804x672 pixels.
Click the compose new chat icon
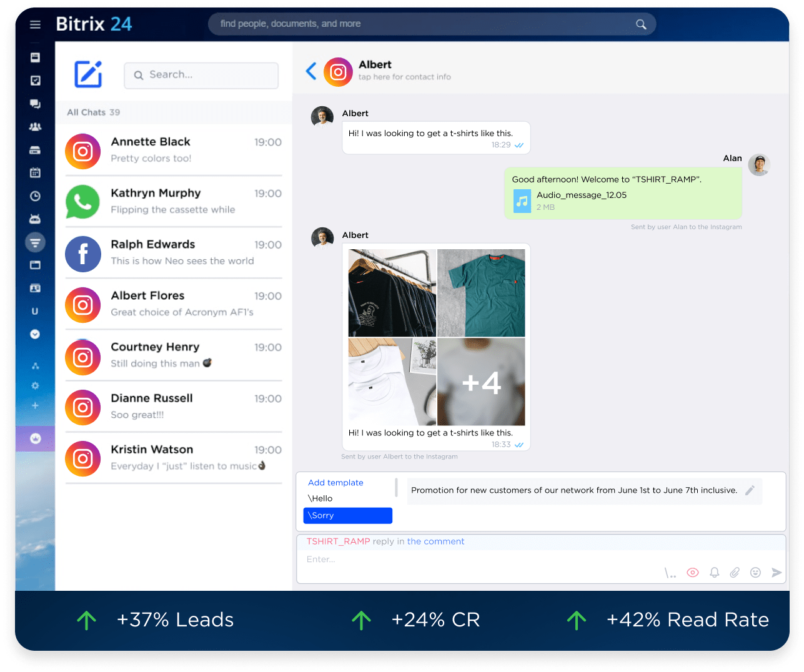[x=88, y=74]
